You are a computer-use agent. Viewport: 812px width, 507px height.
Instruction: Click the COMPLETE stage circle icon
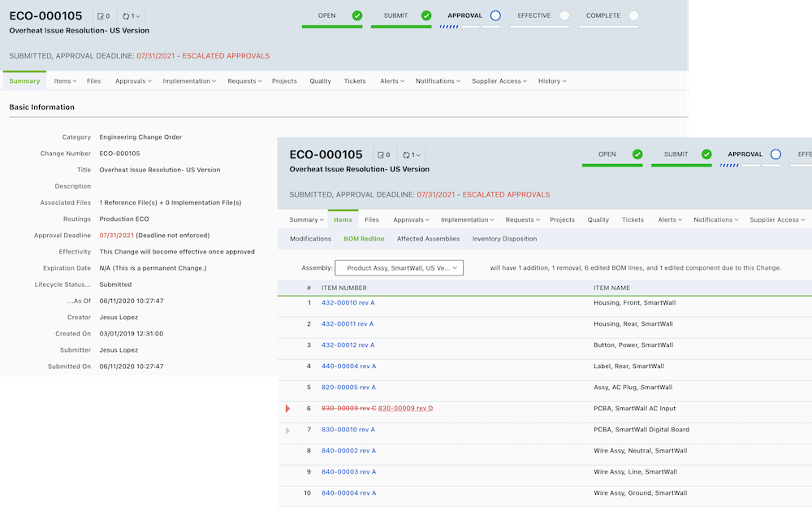[x=633, y=15]
